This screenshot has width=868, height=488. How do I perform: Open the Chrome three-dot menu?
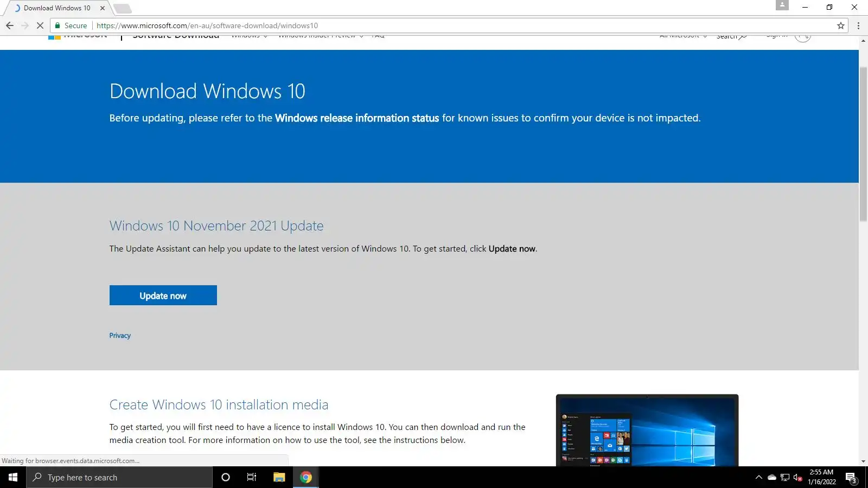[x=858, y=25]
